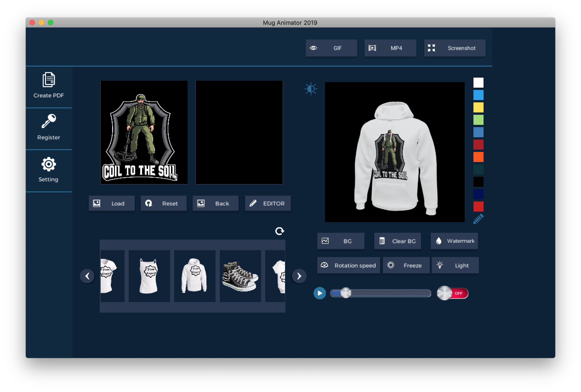The height and width of the screenshot is (392, 581).
Task: Open Create PDF from the sidebar
Action: pos(48,85)
